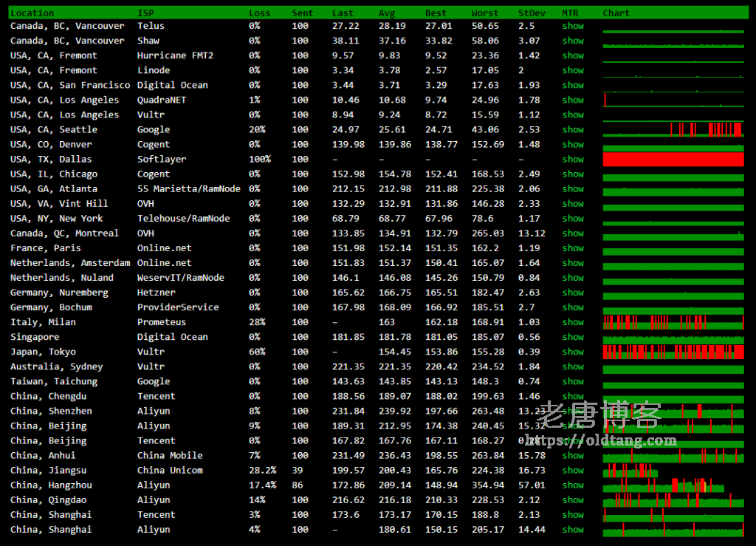Image resolution: width=756 pixels, height=546 pixels.
Task: Open MTR for Hurricane FMT2 Fremont
Action: coord(573,55)
